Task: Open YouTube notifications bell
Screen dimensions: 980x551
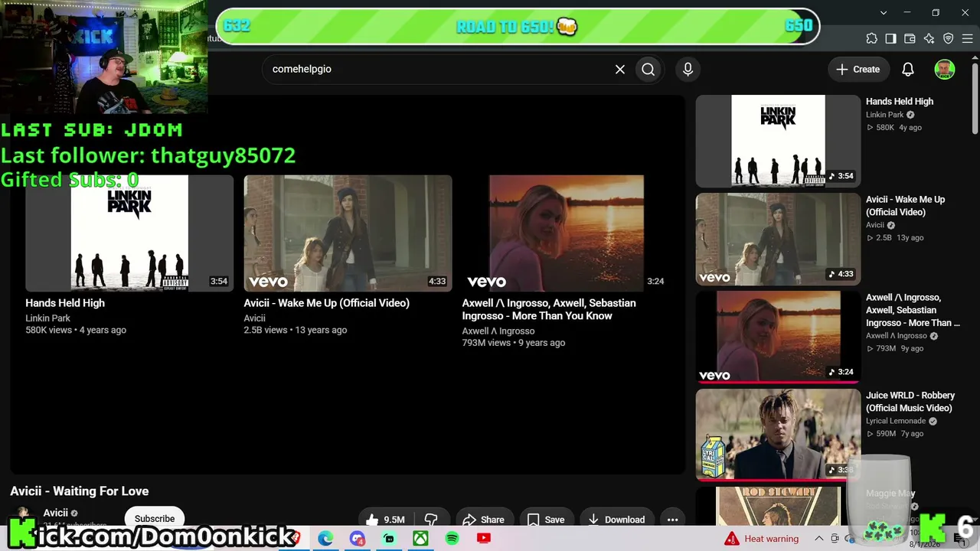Action: 908,70
